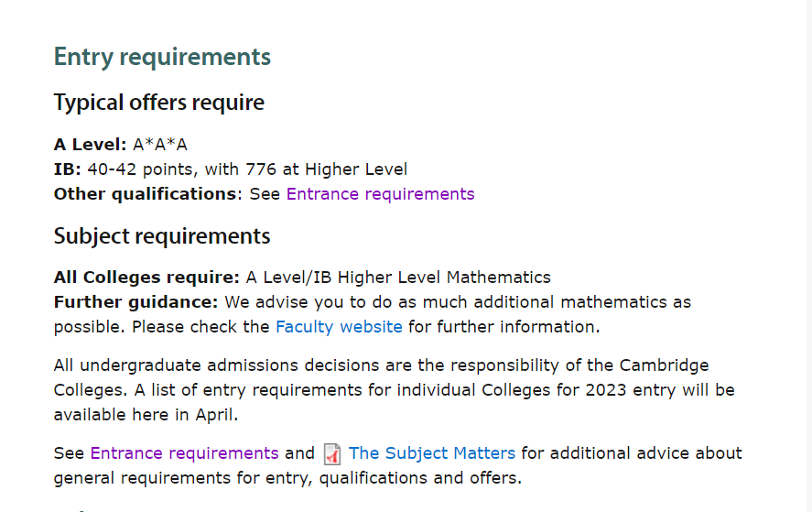Visit the Faculty website link

click(x=339, y=327)
